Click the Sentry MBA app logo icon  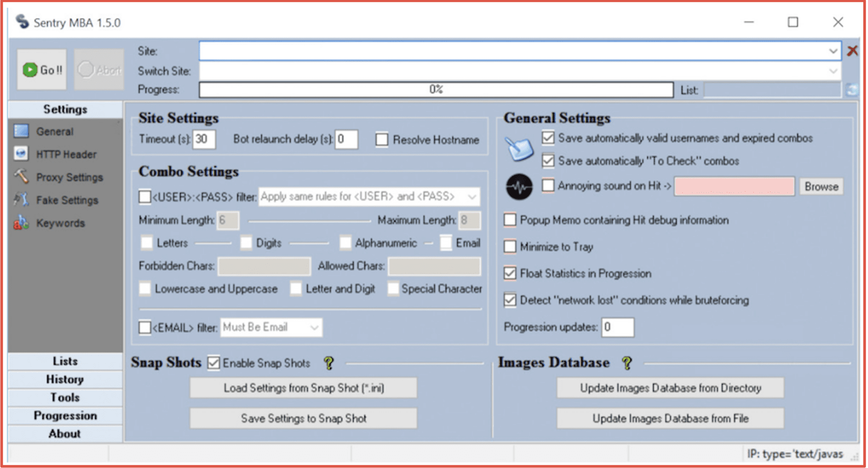point(22,22)
